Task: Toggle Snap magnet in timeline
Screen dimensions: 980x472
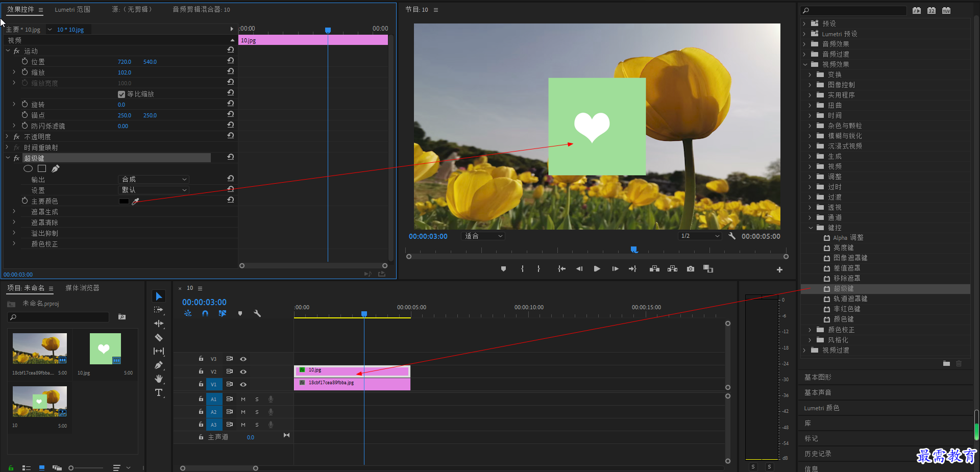Action: tap(205, 314)
